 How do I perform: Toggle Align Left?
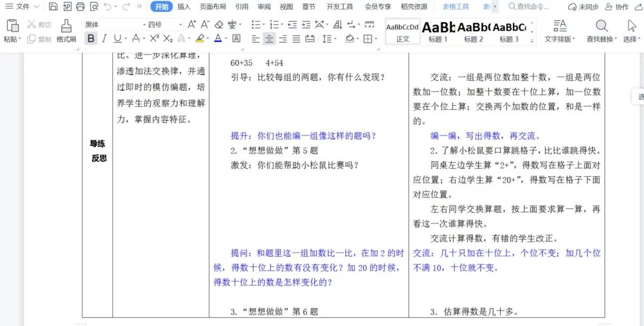[255, 39]
